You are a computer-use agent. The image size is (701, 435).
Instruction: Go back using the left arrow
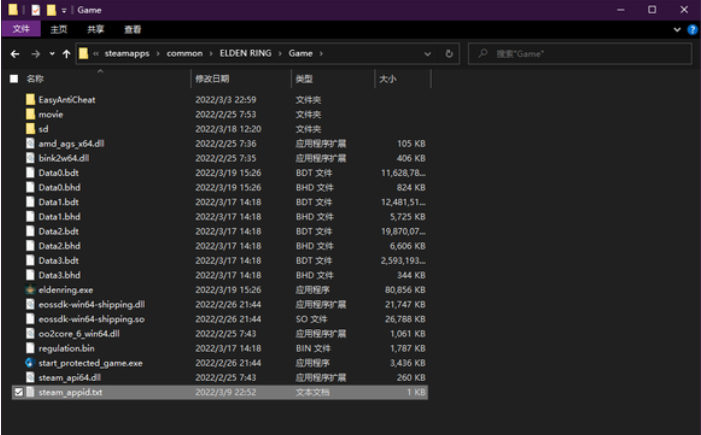[x=14, y=53]
